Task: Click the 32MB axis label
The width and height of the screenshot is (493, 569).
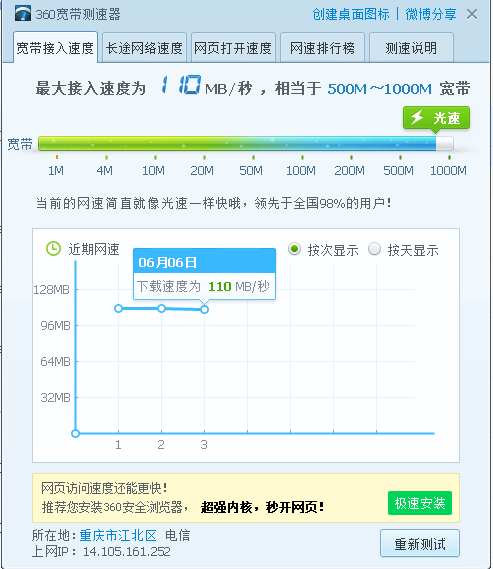Action: tap(55, 398)
